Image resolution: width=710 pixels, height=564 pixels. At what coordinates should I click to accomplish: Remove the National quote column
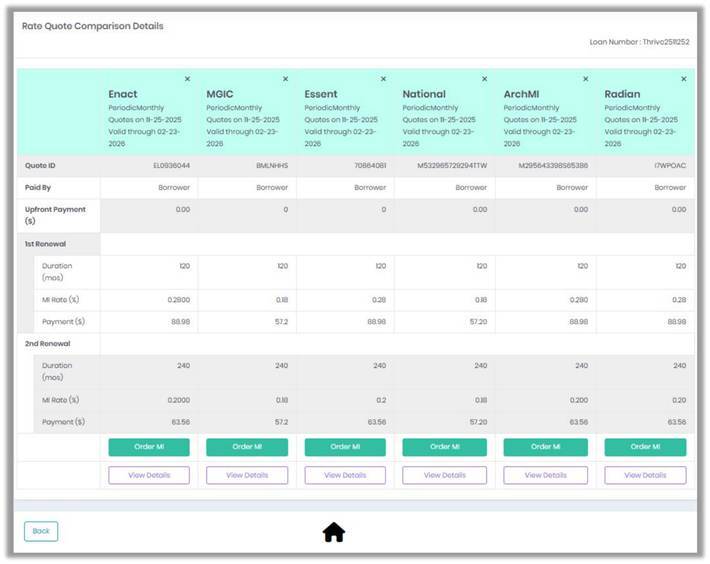[485, 79]
